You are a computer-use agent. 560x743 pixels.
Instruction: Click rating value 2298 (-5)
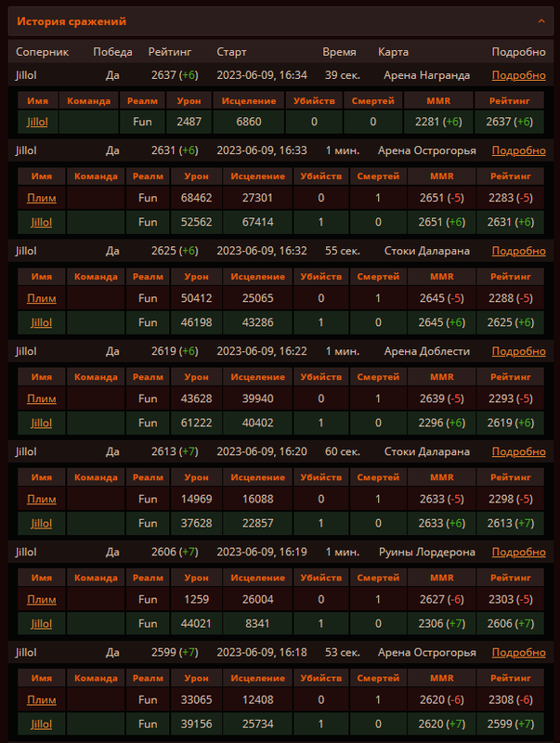pyautogui.click(x=510, y=499)
